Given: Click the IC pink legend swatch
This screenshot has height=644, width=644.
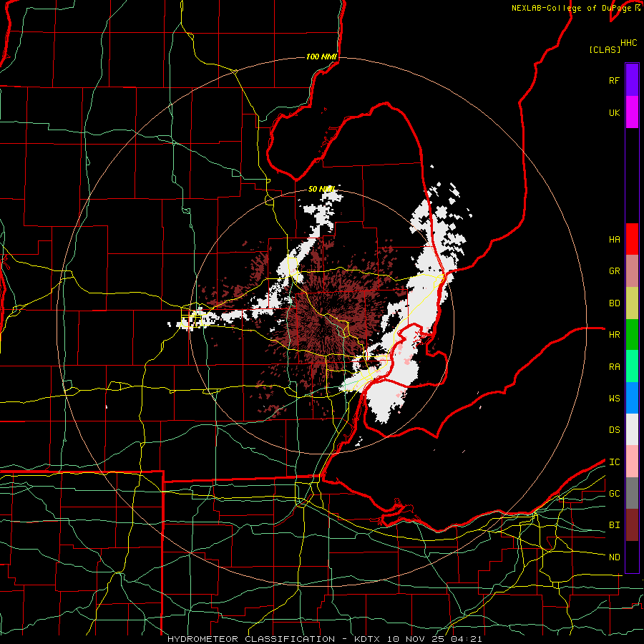Looking at the screenshot, I should pyautogui.click(x=632, y=462).
